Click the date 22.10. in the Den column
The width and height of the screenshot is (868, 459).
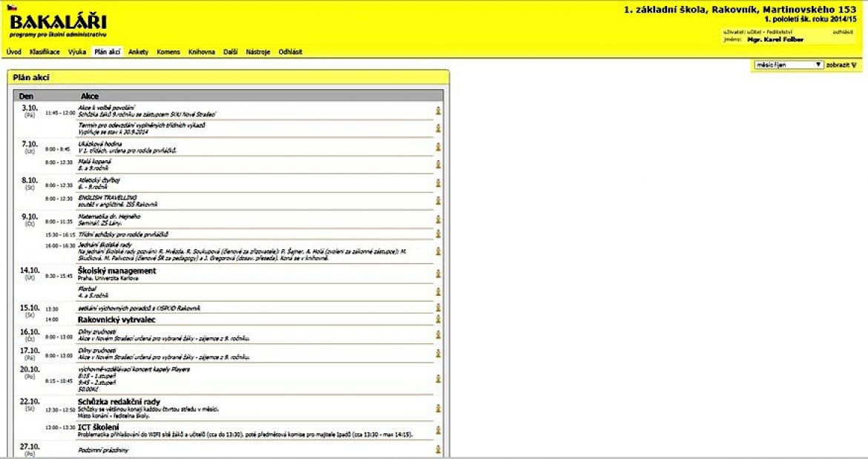30,401
